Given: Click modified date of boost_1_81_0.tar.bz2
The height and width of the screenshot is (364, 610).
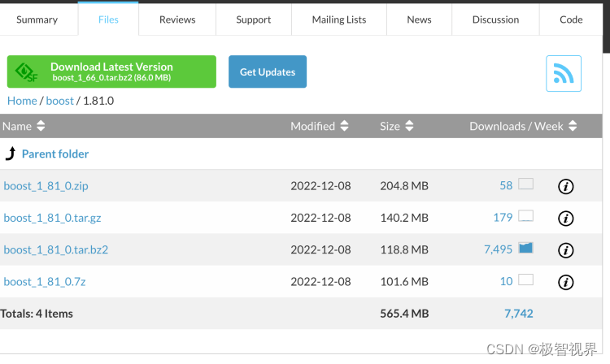Looking at the screenshot, I should click(320, 249).
